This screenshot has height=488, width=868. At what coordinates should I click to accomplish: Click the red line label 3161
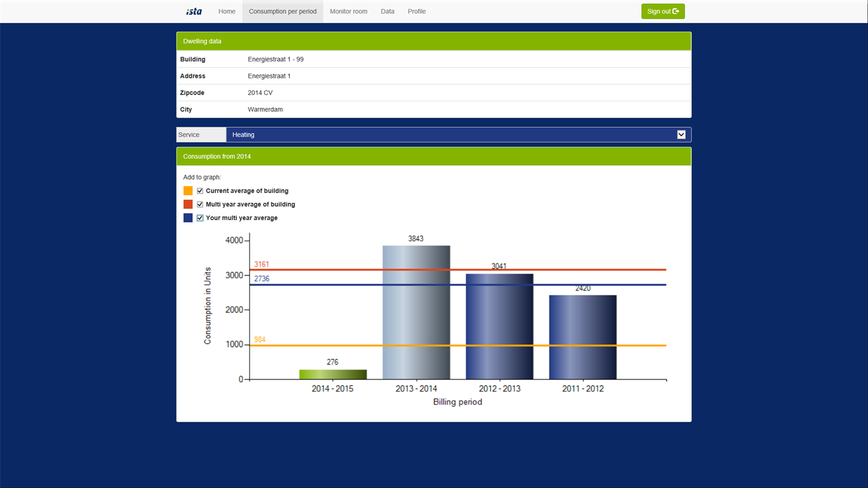click(262, 264)
